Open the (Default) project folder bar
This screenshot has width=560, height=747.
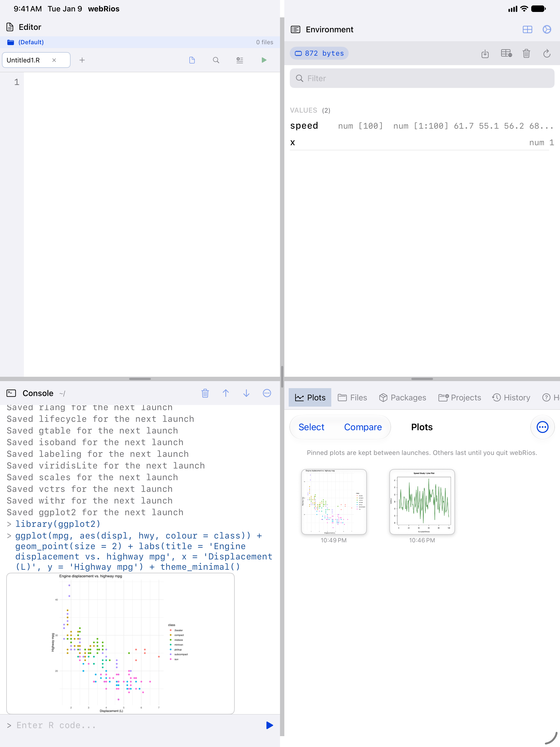tap(140, 42)
